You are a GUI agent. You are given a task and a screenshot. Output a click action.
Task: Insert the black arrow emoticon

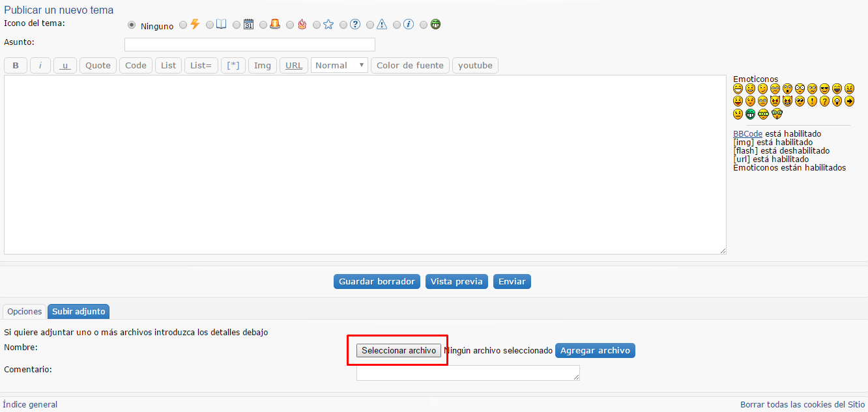click(x=849, y=102)
